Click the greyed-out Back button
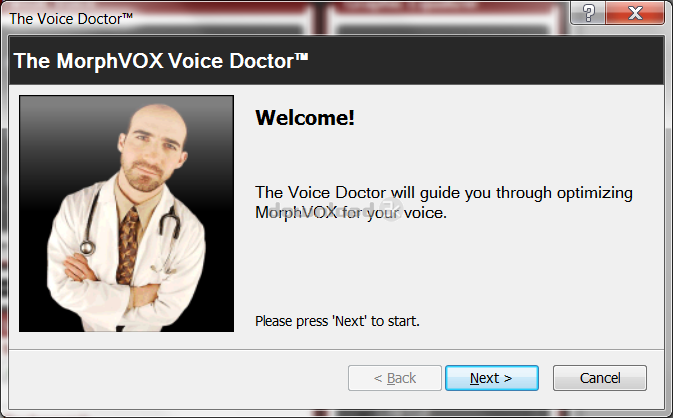 click(x=394, y=378)
